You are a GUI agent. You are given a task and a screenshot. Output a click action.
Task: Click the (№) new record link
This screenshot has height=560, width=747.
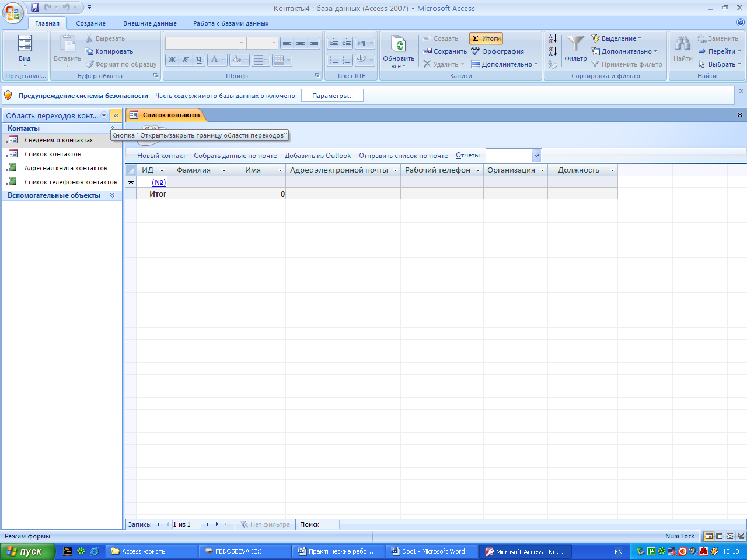pyautogui.click(x=159, y=182)
